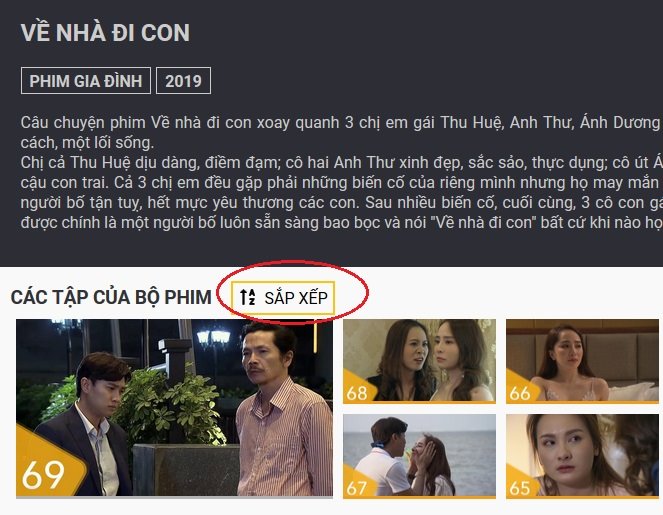
Task: Select episode 65 thumbnail
Action: 582,456
